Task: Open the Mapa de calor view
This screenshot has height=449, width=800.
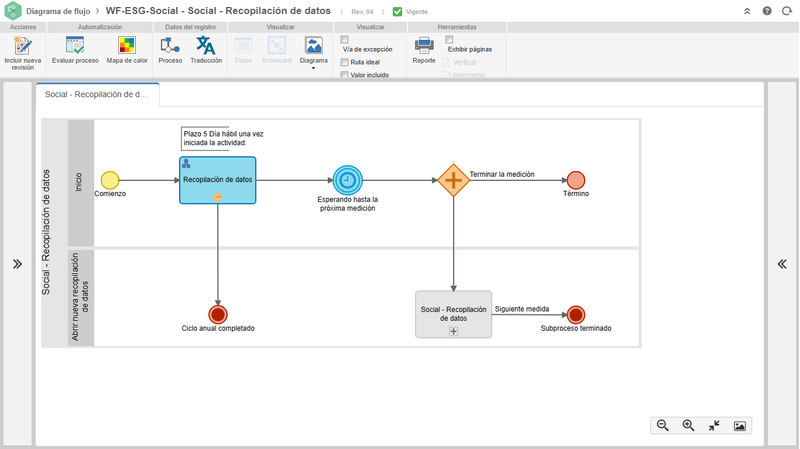Action: [x=127, y=45]
